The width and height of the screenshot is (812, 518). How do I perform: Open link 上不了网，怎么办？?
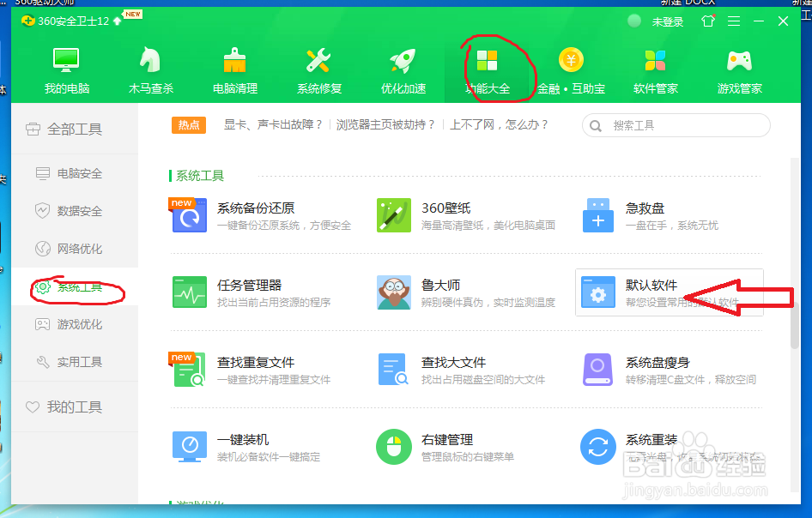500,124
